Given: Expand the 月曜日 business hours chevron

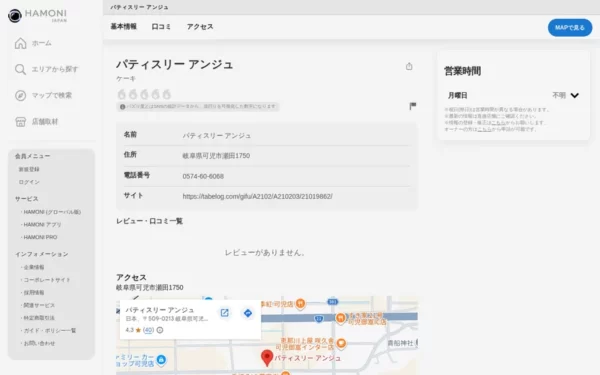Looking at the screenshot, I should [x=574, y=95].
